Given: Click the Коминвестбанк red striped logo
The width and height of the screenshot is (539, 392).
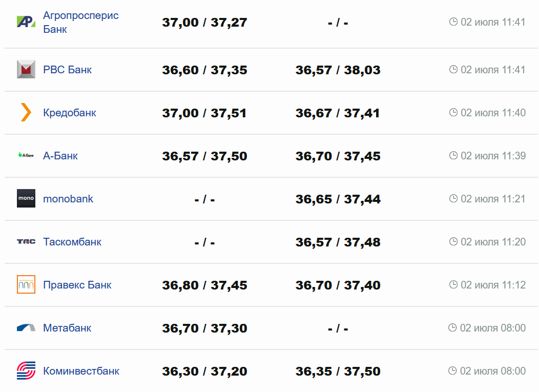Looking at the screenshot, I should pyautogui.click(x=26, y=370).
